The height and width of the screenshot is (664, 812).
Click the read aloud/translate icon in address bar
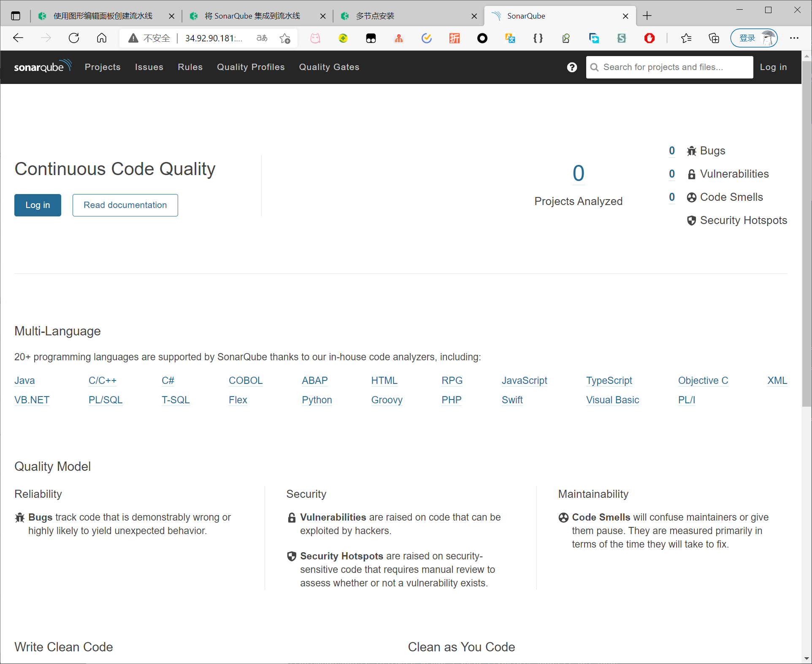[x=262, y=38]
